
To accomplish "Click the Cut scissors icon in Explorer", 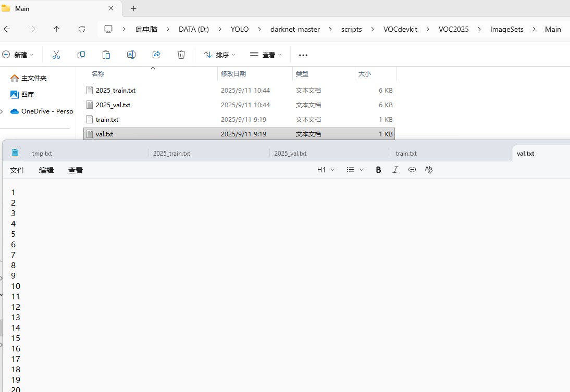I will (x=56, y=55).
